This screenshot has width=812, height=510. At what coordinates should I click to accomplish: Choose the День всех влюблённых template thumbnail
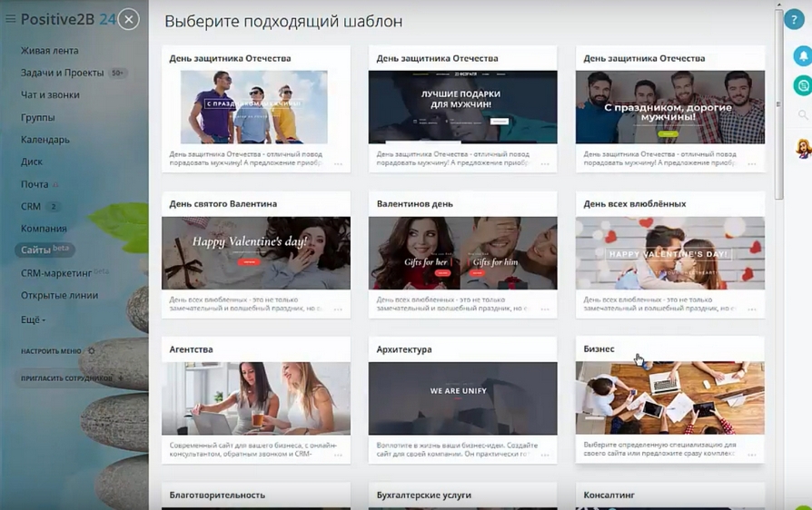point(670,253)
